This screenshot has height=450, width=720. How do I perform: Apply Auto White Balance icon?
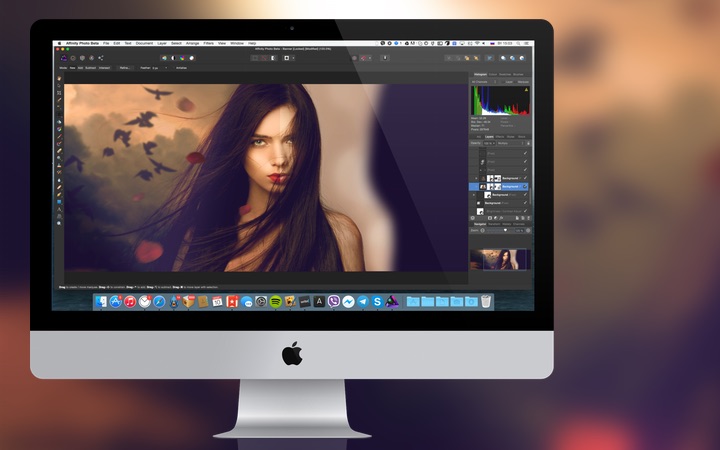(x=191, y=58)
